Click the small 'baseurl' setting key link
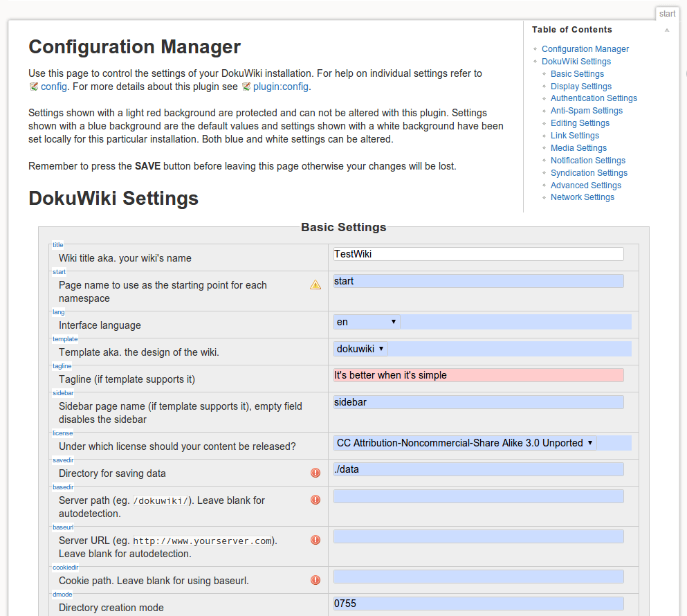 (63, 527)
